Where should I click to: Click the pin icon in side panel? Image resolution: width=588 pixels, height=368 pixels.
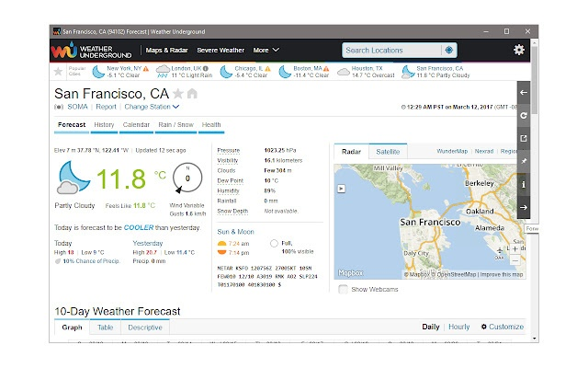[524, 162]
